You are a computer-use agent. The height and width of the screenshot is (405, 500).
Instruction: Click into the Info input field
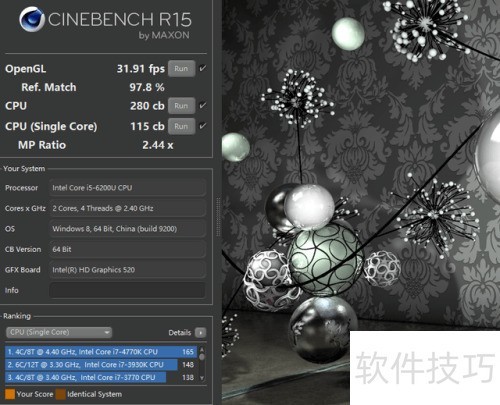tap(127, 290)
